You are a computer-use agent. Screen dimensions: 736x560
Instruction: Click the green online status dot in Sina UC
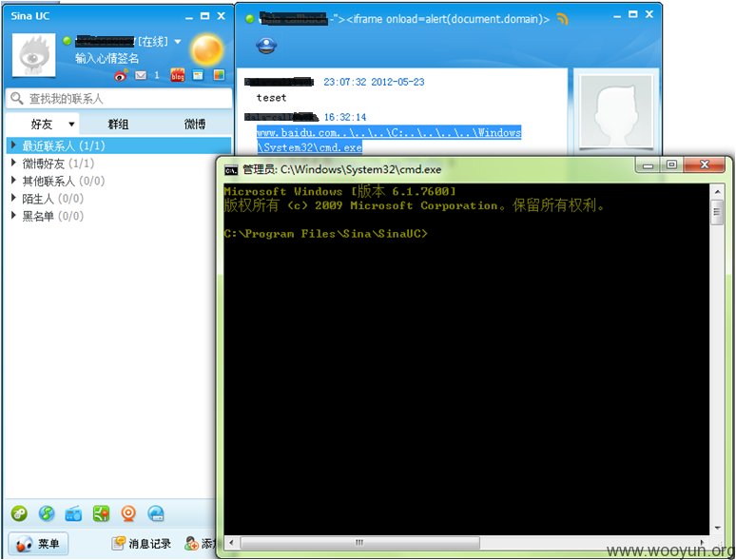[67, 41]
